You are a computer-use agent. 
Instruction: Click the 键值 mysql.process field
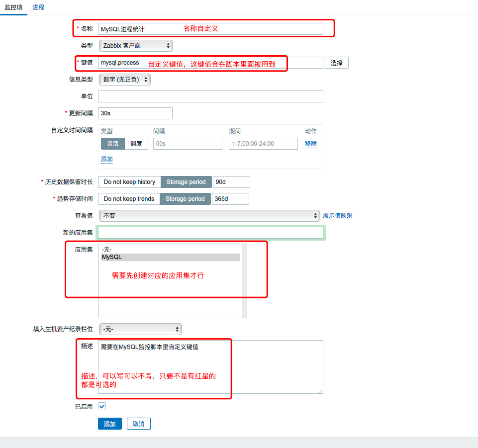210,63
